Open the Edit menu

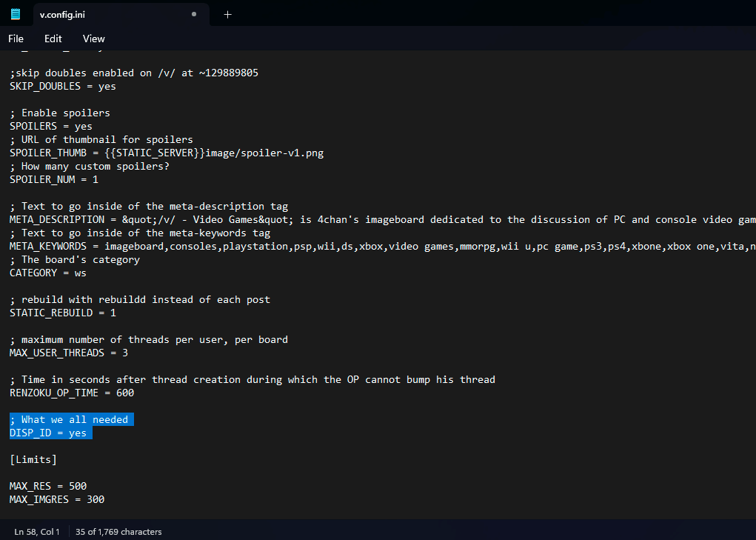tap(53, 39)
